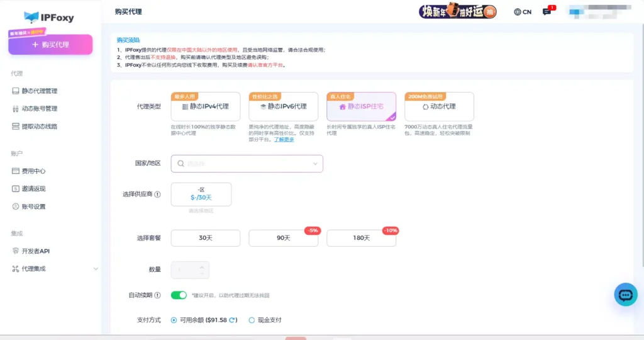Open the notification messages icon
This screenshot has width=644, height=340.
547,12
